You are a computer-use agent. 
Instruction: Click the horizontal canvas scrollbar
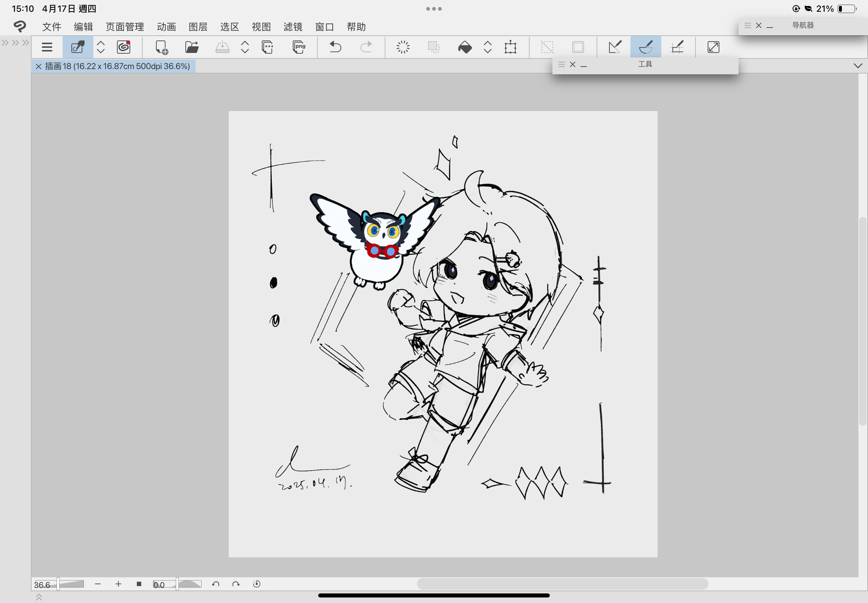pos(562,584)
